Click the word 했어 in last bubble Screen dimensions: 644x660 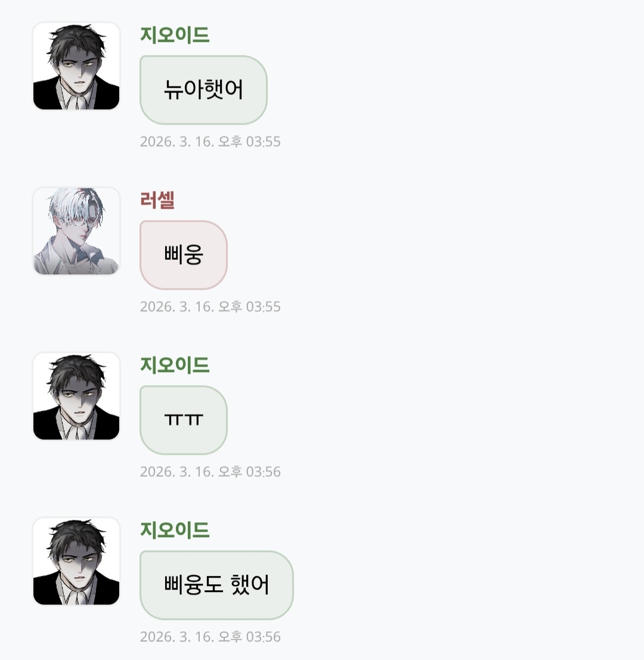click(250, 585)
